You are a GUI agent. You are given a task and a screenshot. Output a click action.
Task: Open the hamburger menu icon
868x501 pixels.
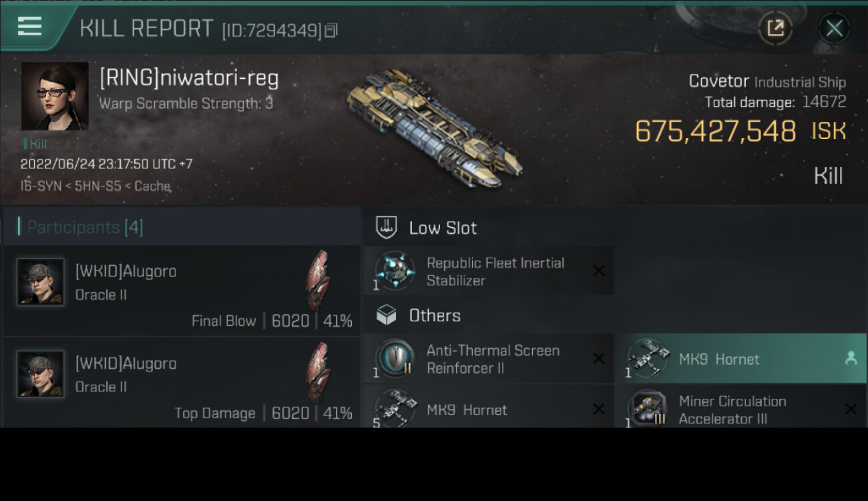pyautogui.click(x=30, y=27)
